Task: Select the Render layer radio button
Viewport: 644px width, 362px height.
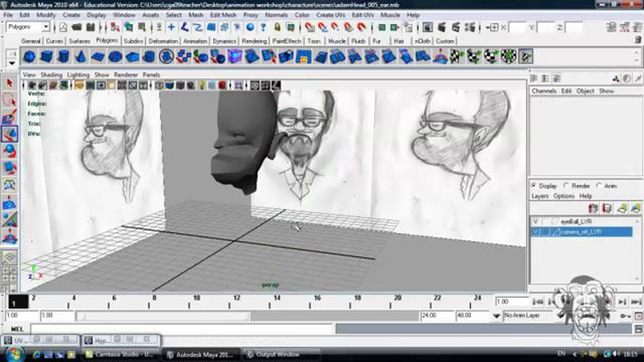Action: [566, 186]
